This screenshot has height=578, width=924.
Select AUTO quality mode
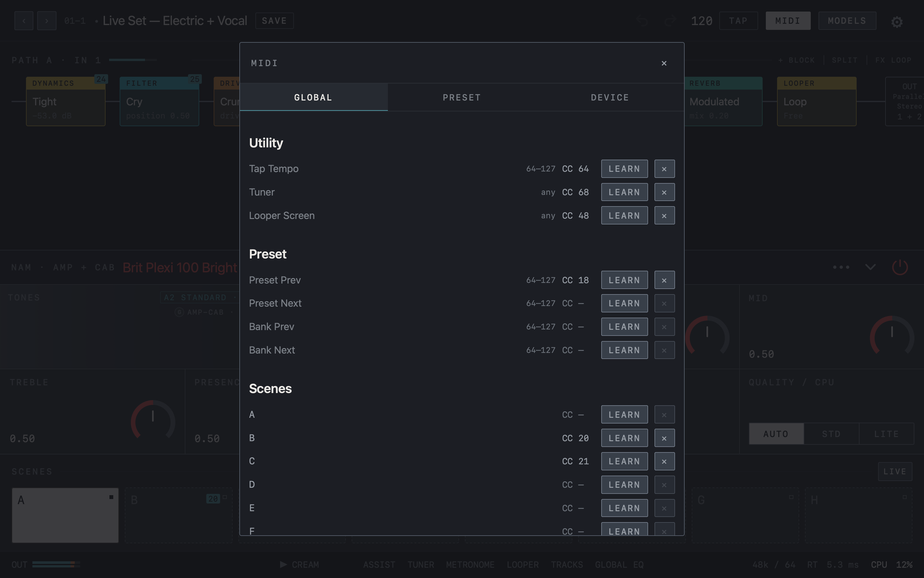776,434
